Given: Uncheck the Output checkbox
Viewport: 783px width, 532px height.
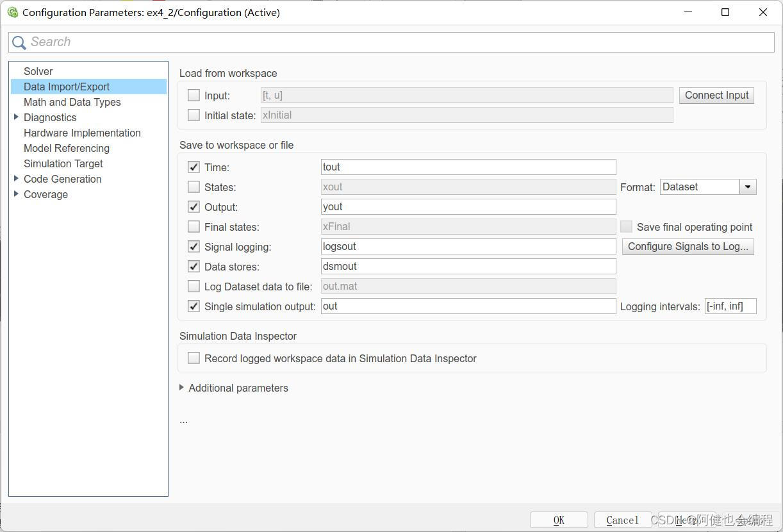Looking at the screenshot, I should (x=194, y=207).
